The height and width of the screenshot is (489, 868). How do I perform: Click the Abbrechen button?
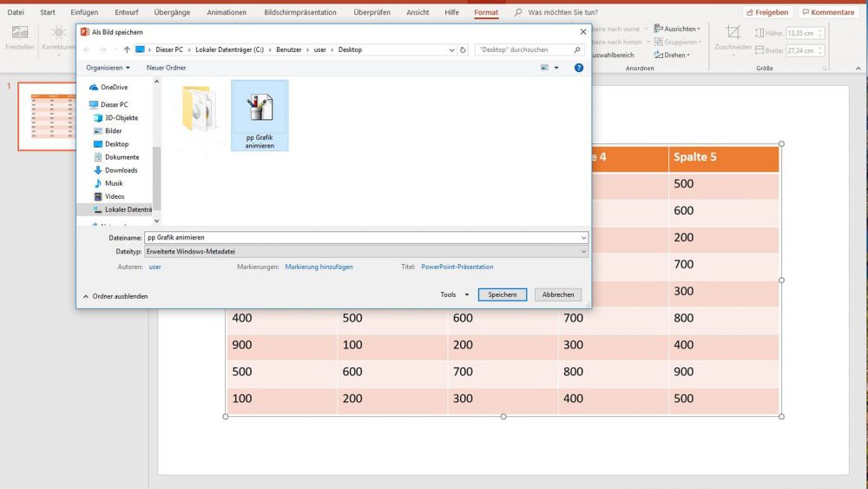pyautogui.click(x=558, y=294)
